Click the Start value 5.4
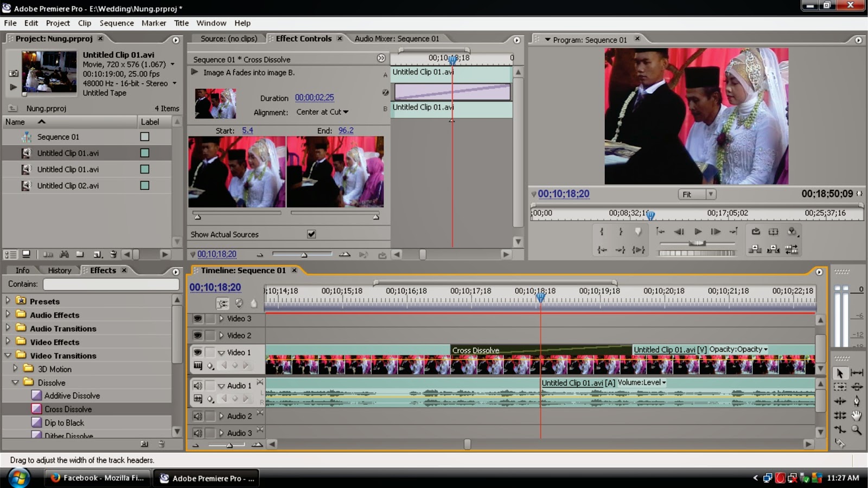Image resolution: width=868 pixels, height=488 pixels. (x=247, y=131)
